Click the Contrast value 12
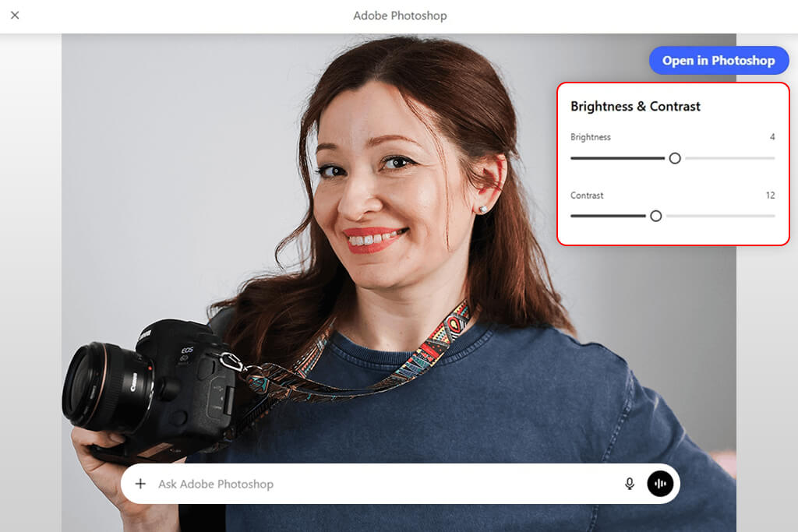 pyautogui.click(x=770, y=196)
